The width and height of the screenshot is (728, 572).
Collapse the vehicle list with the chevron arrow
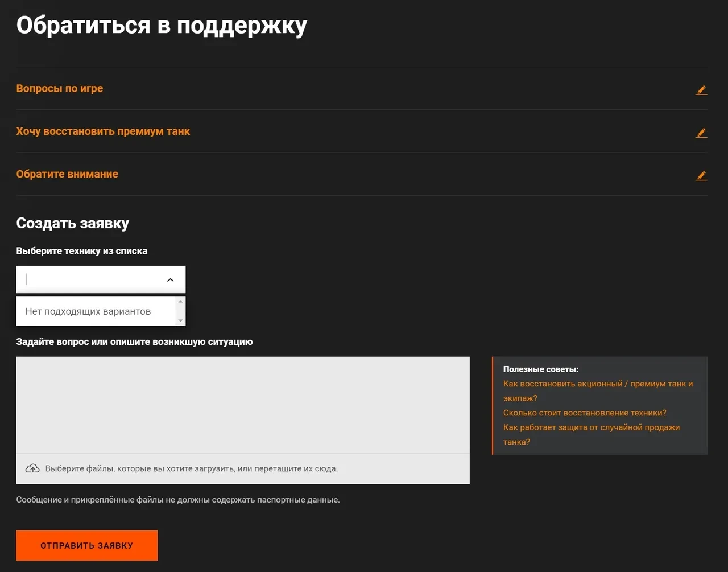[x=170, y=280]
